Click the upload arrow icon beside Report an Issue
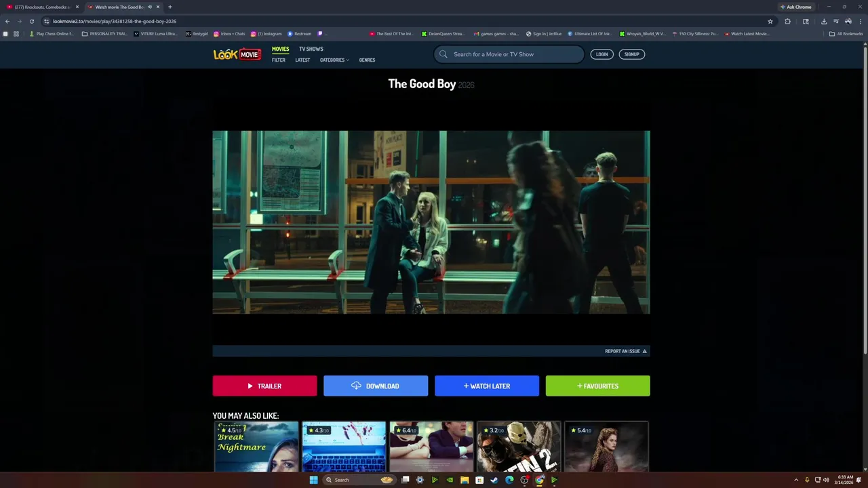Viewport: 868px width, 488px height. 644,351
